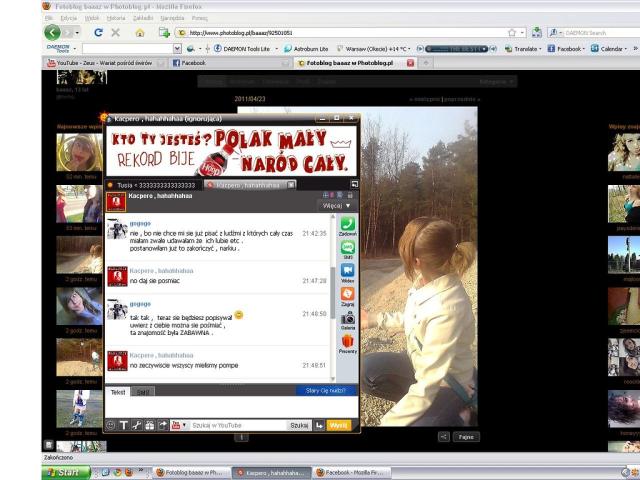
Task: Open a new browser tab with plus
Action: 426,63
